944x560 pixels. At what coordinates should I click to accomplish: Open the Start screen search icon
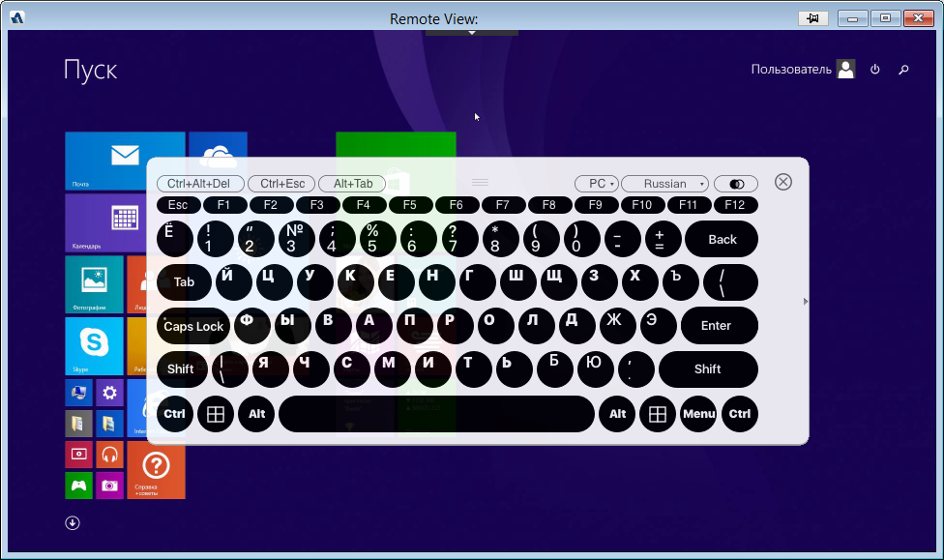[x=903, y=70]
